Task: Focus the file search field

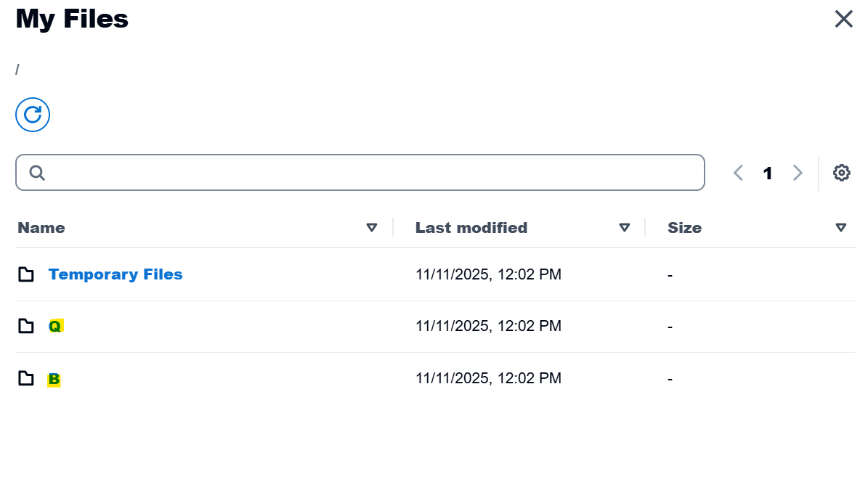Action: [x=370, y=173]
